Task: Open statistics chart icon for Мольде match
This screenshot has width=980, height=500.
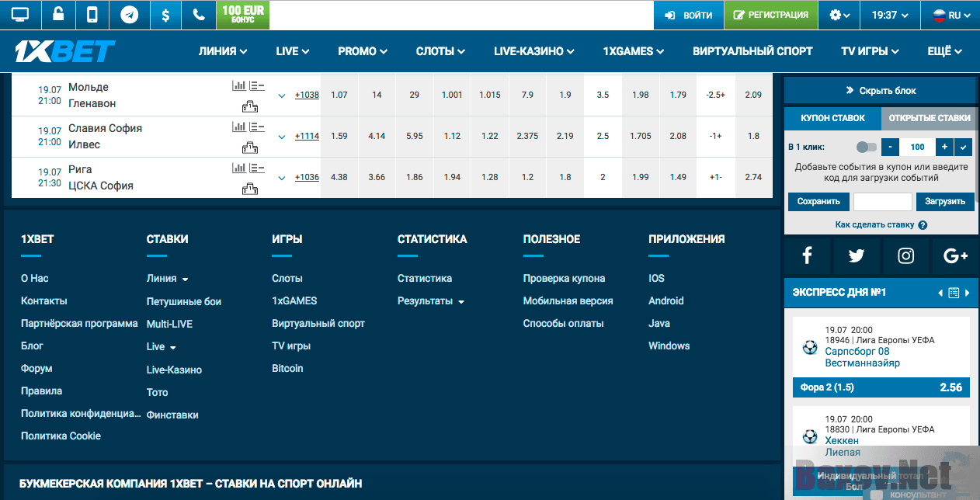Action: click(x=238, y=85)
